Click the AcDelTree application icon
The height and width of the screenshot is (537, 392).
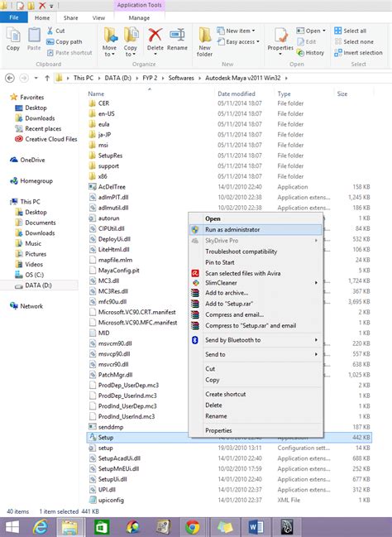(x=93, y=187)
